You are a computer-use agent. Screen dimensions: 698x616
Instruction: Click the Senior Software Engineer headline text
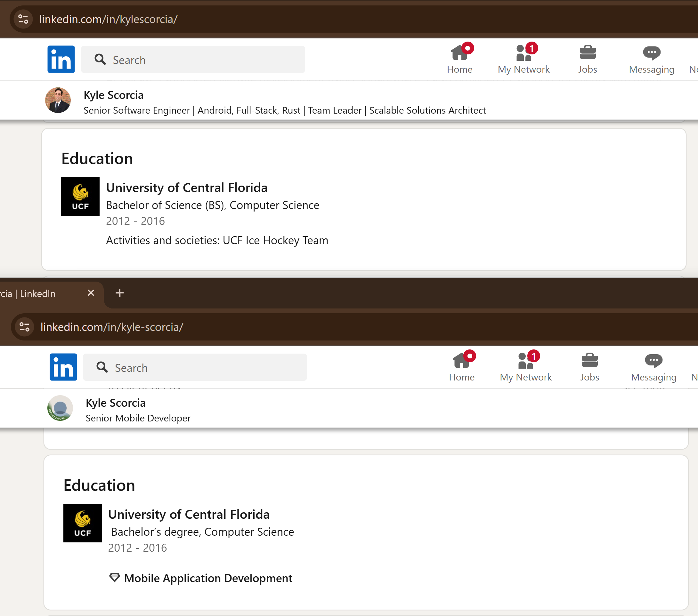click(284, 110)
